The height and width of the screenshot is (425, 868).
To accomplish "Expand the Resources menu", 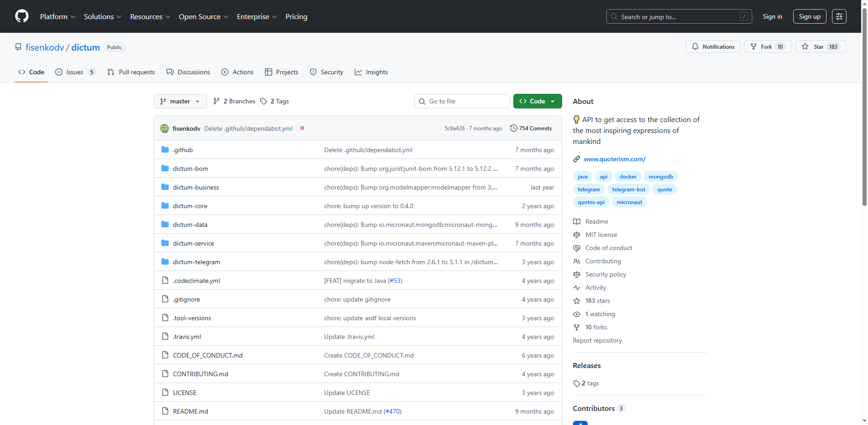I will pyautogui.click(x=150, y=16).
